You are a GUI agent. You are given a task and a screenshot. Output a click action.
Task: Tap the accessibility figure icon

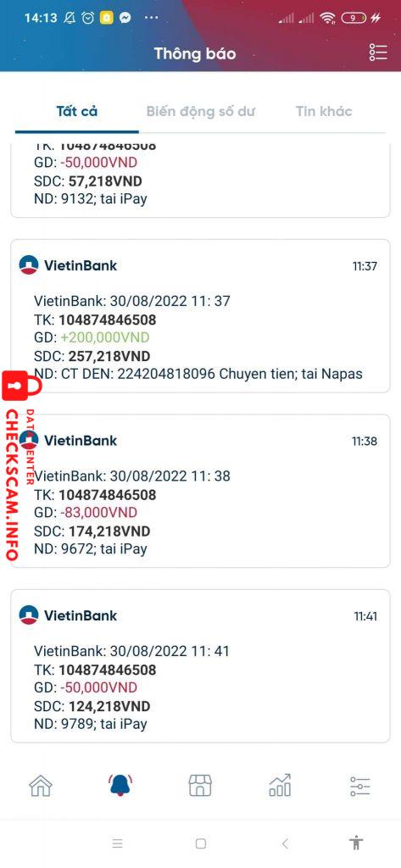(356, 843)
